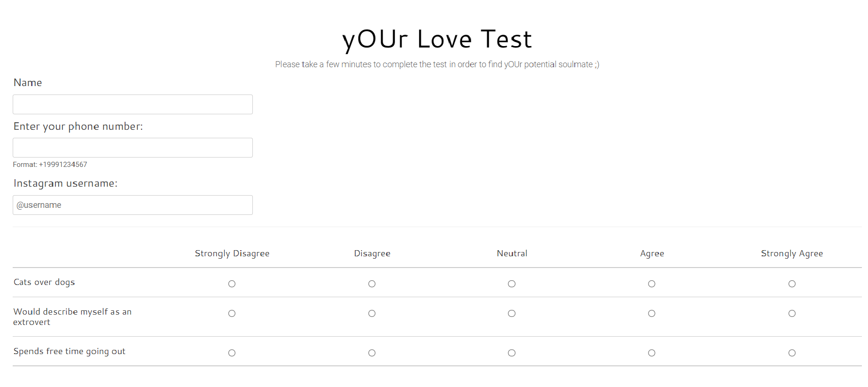This screenshot has width=868, height=387.
Task: Pick Strongly Agree for Cats over dogs
Action: click(x=792, y=284)
